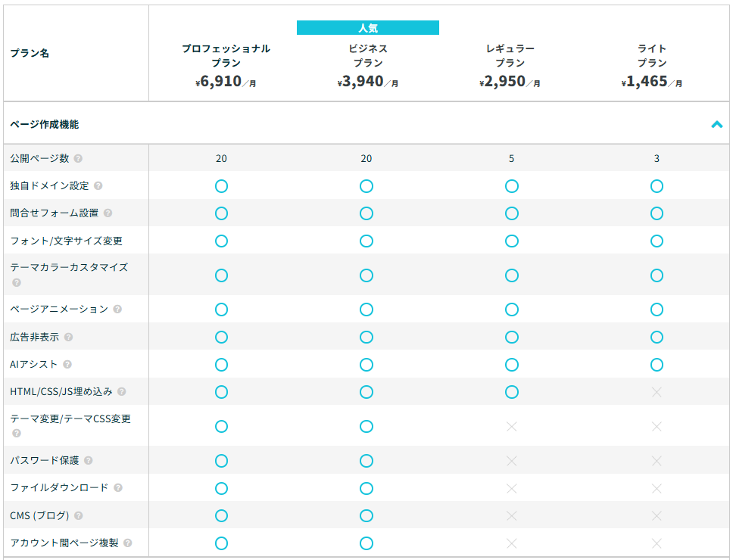Click the ページ作成機能 section header
733x560 pixels.
tap(45, 124)
